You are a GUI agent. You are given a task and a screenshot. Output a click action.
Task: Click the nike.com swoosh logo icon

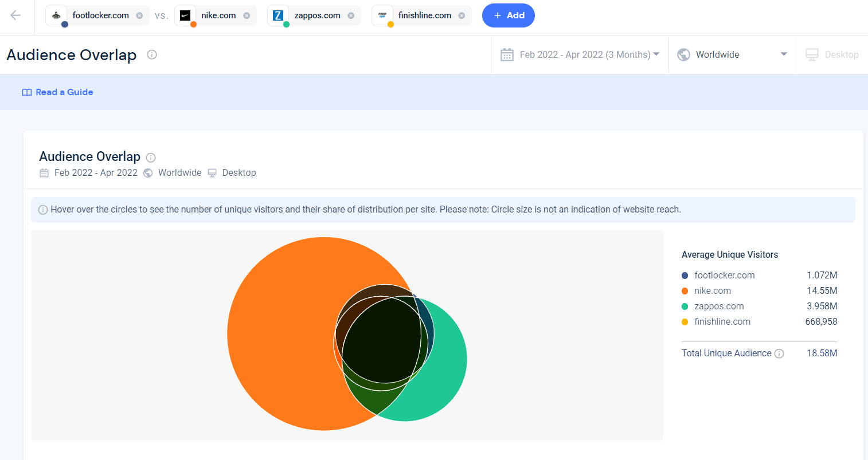point(185,15)
